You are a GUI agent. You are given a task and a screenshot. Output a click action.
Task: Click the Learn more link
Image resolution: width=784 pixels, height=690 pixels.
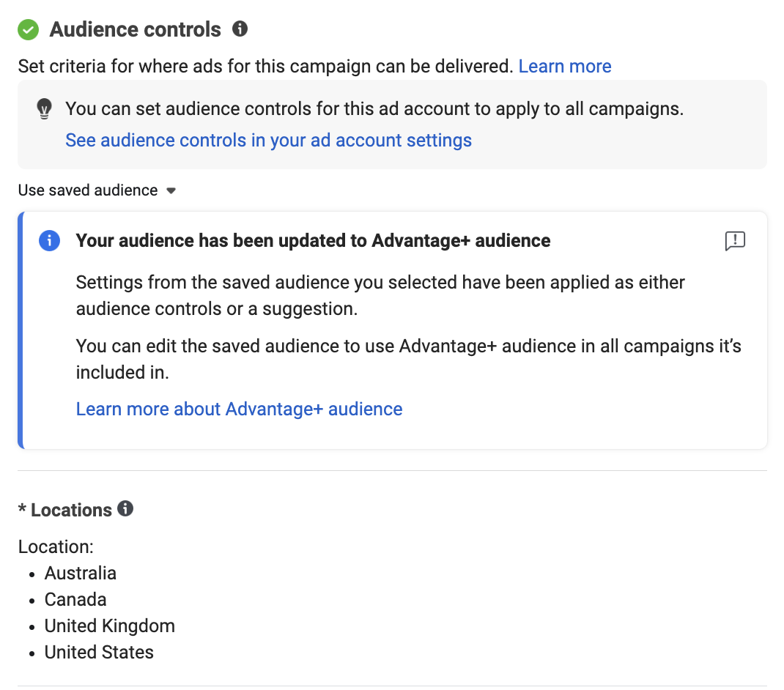pyautogui.click(x=565, y=66)
